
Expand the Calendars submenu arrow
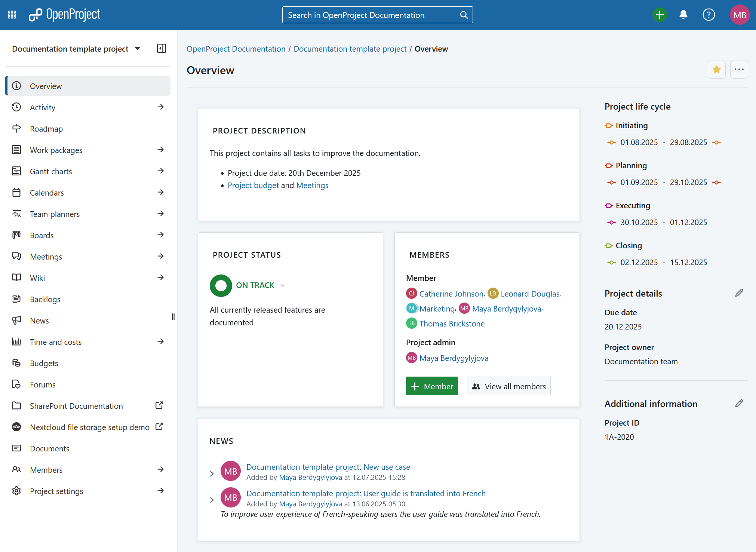(x=161, y=193)
